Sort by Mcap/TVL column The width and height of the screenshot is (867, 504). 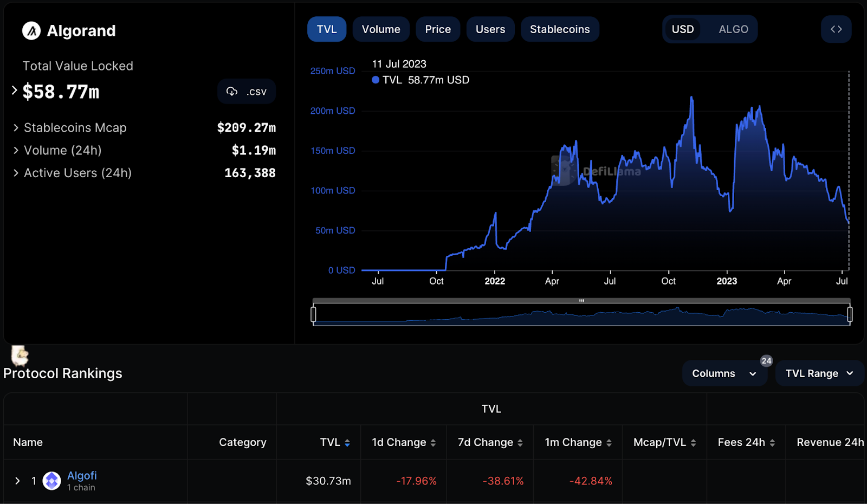click(x=664, y=443)
